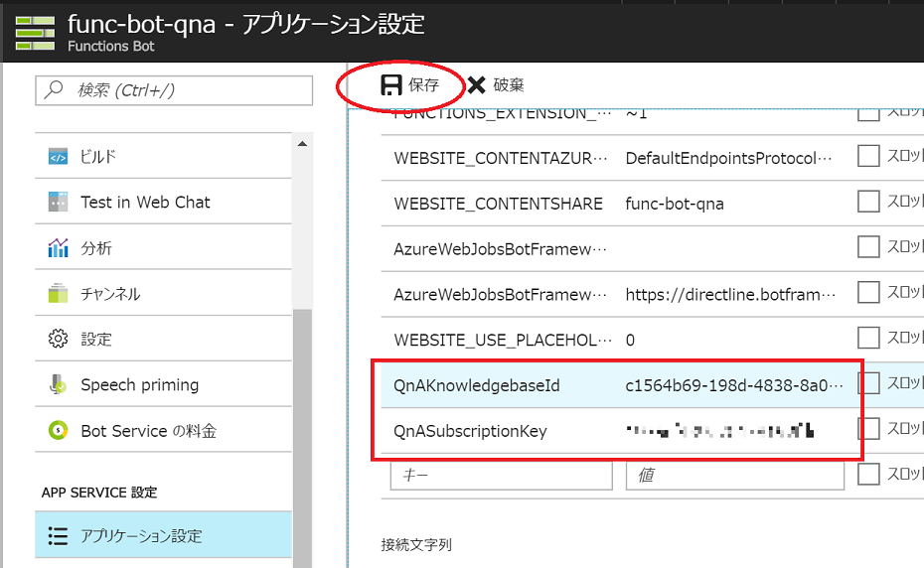Open the 分析 section
The width and height of the screenshot is (924, 568).
click(x=163, y=247)
